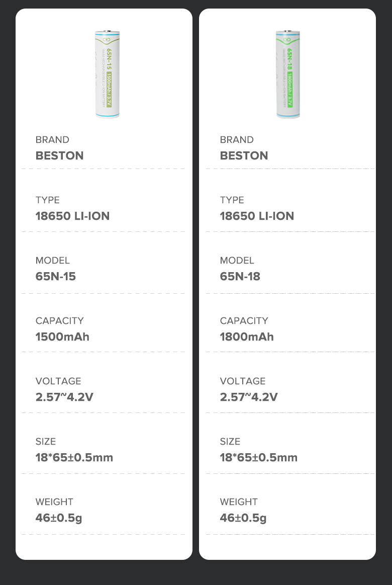Click 18650 LI-ION type in left card
Screen dimensions: 392x585
point(72,216)
